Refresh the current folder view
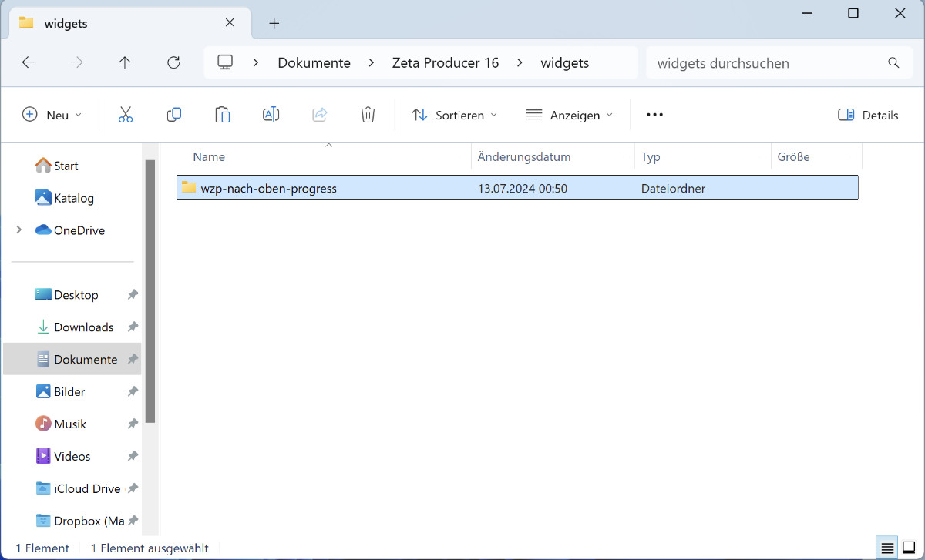The height and width of the screenshot is (560, 925). 173,62
